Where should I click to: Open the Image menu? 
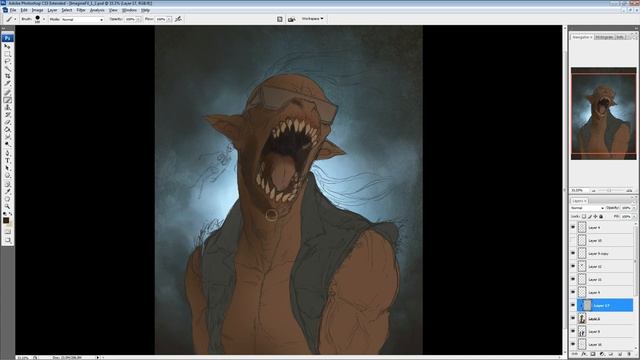pyautogui.click(x=37, y=10)
